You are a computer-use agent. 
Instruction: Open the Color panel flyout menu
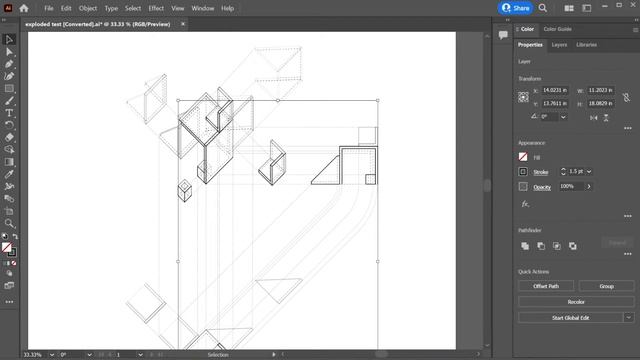pyautogui.click(x=635, y=30)
